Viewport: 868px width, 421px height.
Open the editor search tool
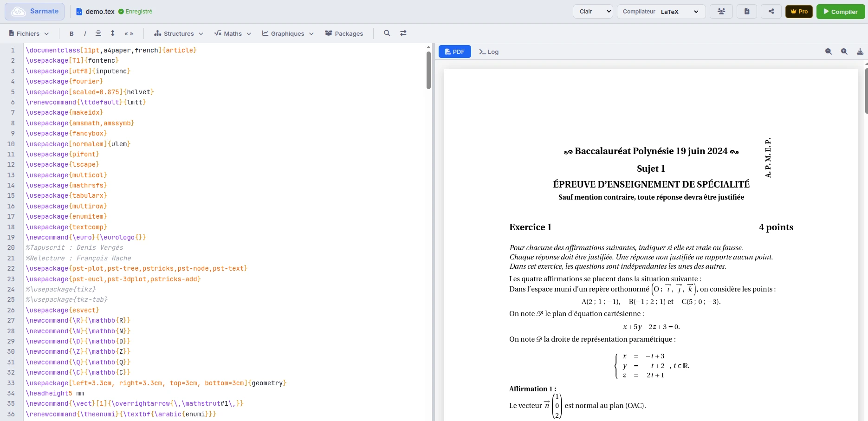coord(387,33)
